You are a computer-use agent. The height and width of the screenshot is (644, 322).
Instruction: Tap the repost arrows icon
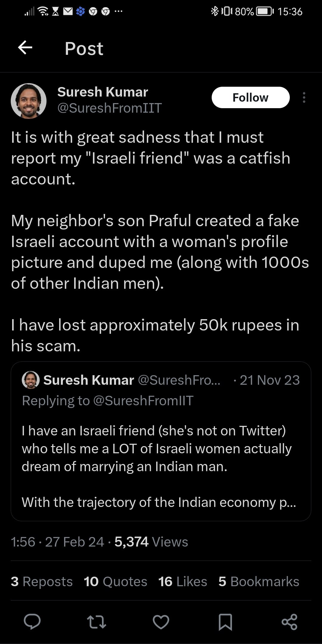point(96,622)
